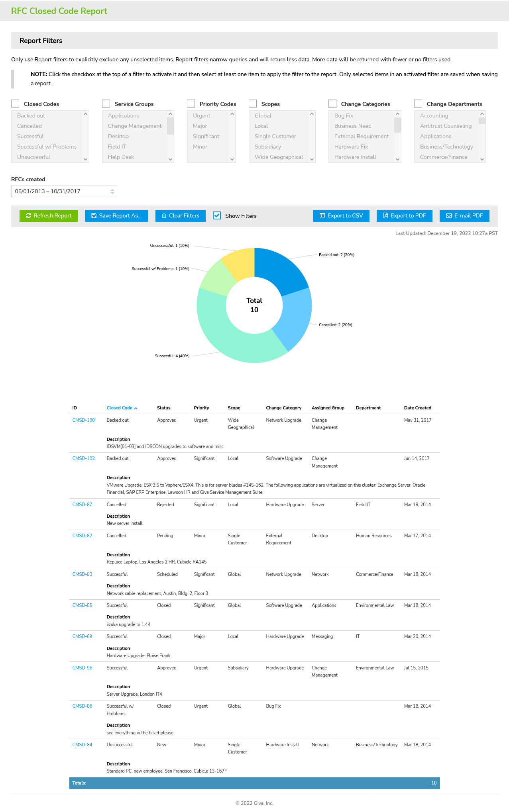Check the Priority Codes filter box
The width and height of the screenshot is (509, 812).
click(x=191, y=104)
